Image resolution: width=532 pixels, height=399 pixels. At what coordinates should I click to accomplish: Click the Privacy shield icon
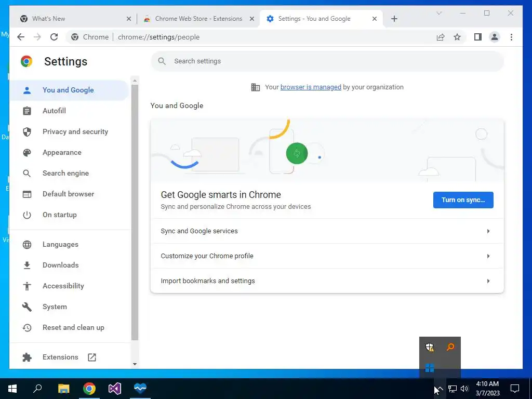pyautogui.click(x=27, y=131)
